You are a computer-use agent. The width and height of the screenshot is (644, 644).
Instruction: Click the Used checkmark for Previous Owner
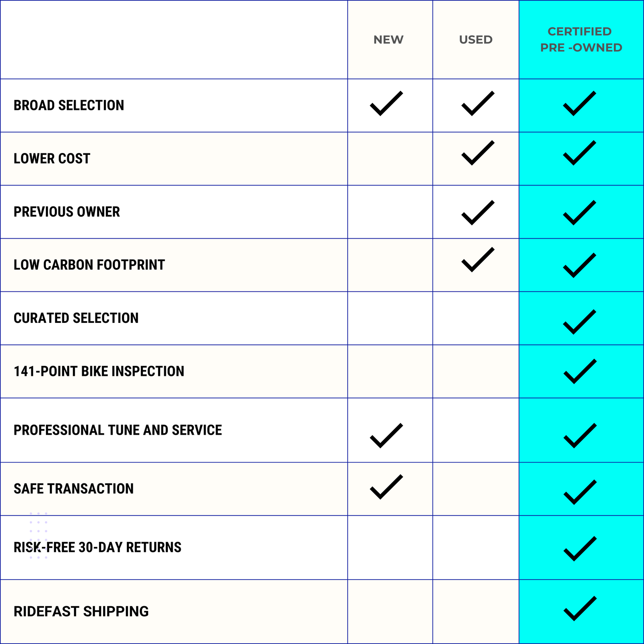[x=477, y=213]
